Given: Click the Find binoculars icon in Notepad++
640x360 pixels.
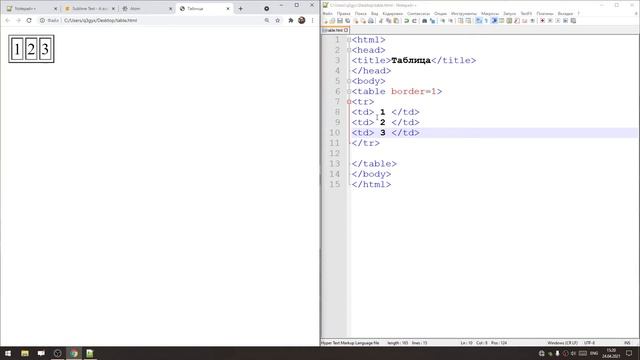Looking at the screenshot, I should (424, 21).
